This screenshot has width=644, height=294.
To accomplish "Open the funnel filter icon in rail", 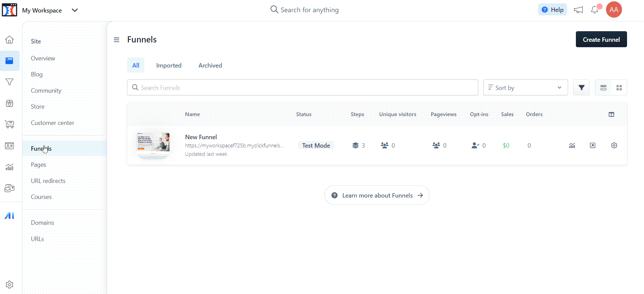I will (9, 82).
